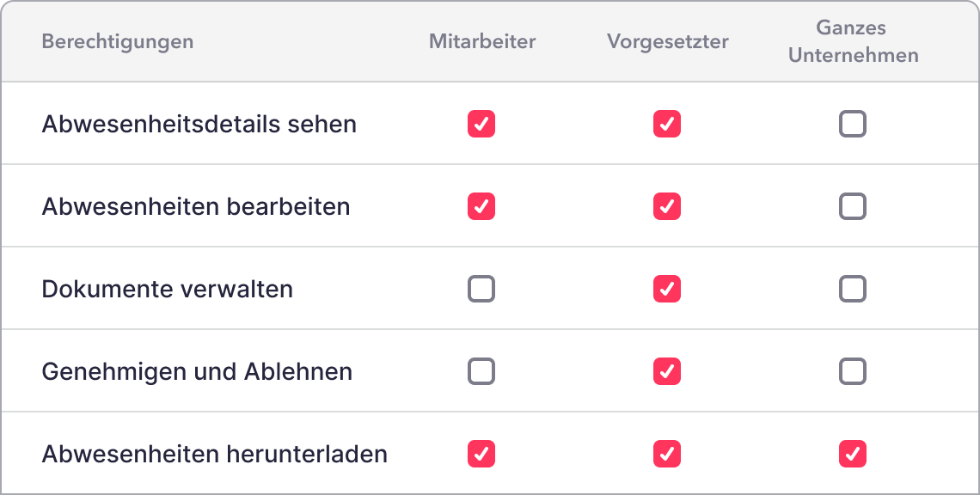This screenshot has height=495, width=980.
Task: Check Genehmigen und Ablehnen for Mitarbeiter
Action: coord(481,372)
